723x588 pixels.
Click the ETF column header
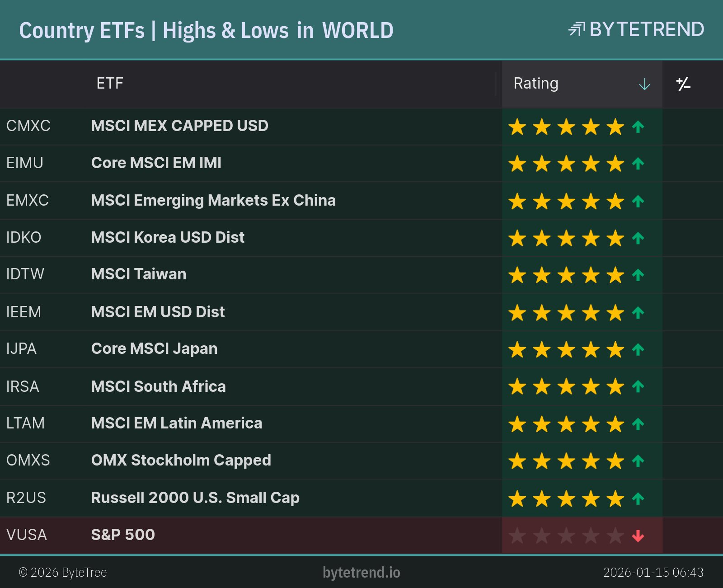tap(110, 84)
